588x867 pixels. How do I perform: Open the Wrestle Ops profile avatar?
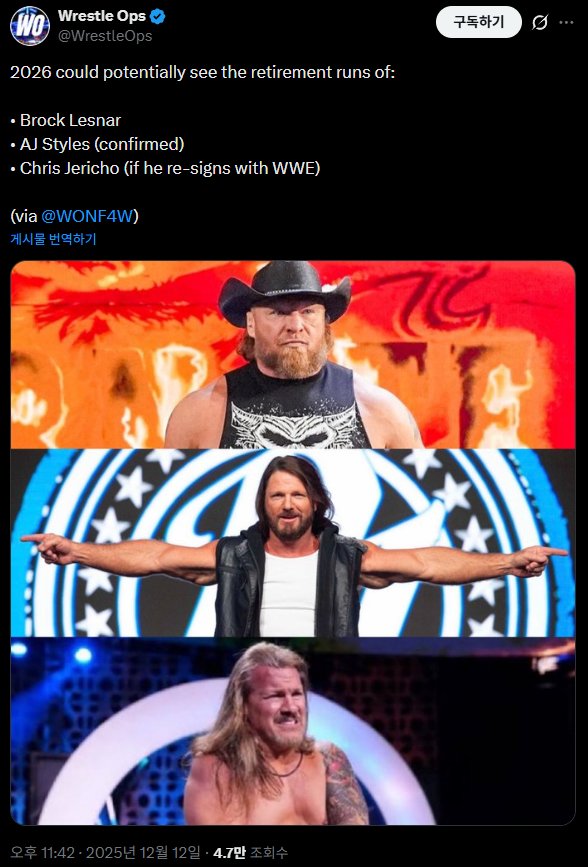pos(30,25)
